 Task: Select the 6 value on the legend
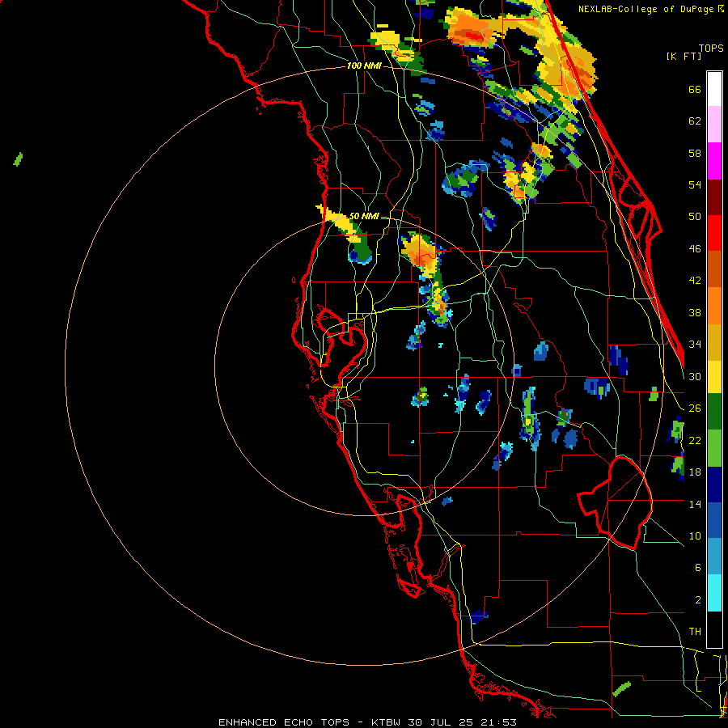point(697,567)
